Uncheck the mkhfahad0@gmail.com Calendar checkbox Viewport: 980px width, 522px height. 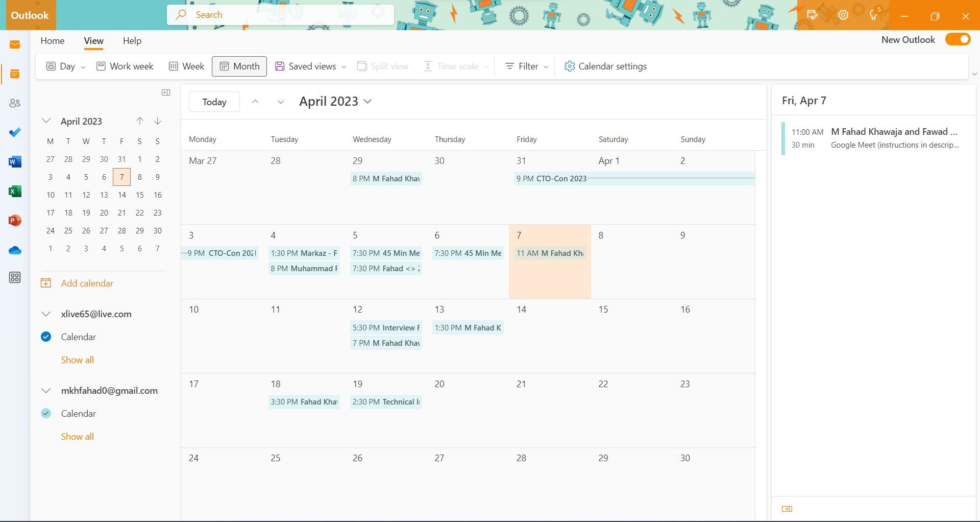tap(46, 413)
